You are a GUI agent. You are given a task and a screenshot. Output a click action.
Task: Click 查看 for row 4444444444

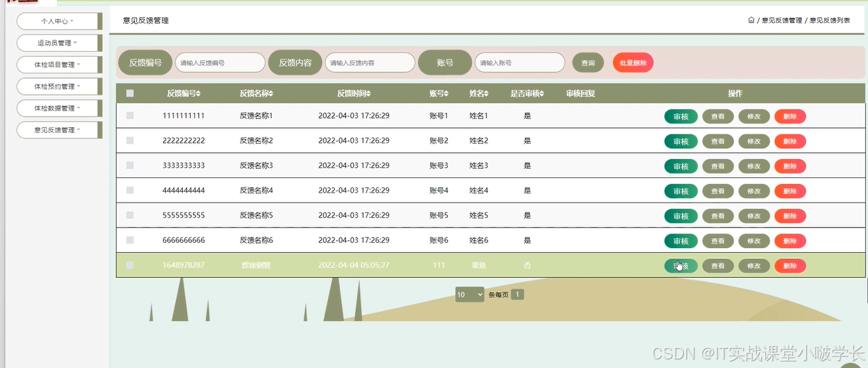pyautogui.click(x=718, y=191)
